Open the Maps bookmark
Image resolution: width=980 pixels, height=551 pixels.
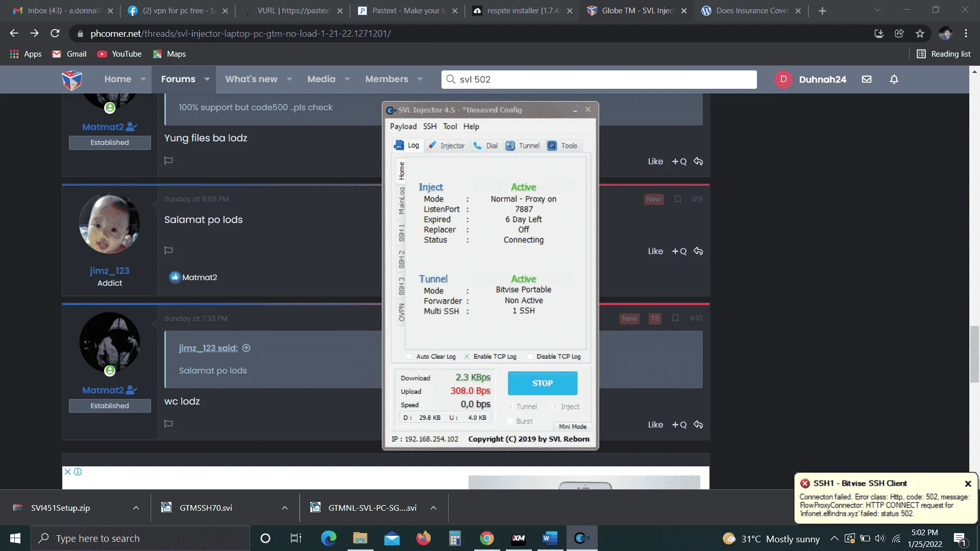169,54
